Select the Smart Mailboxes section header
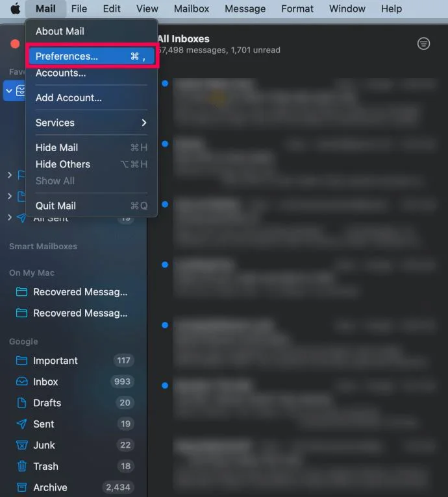Image resolution: width=448 pixels, height=497 pixels. (43, 247)
